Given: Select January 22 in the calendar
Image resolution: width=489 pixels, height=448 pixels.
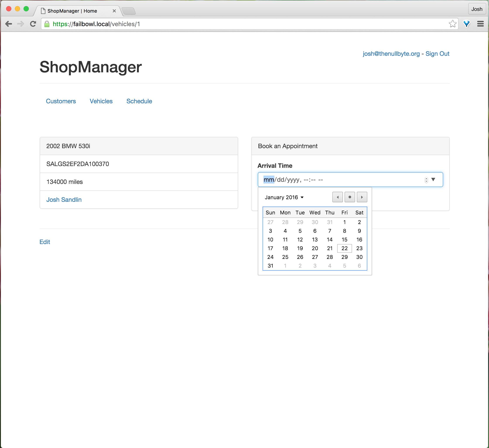Looking at the screenshot, I should tap(344, 248).
